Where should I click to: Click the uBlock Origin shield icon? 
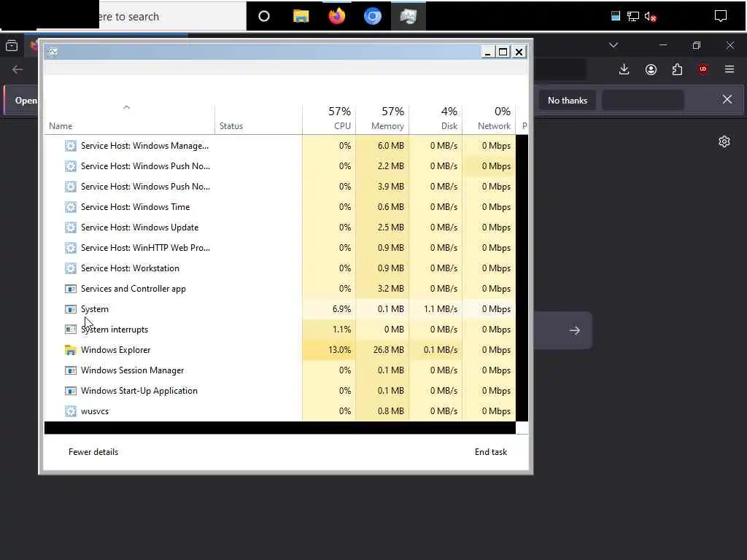[x=703, y=69]
